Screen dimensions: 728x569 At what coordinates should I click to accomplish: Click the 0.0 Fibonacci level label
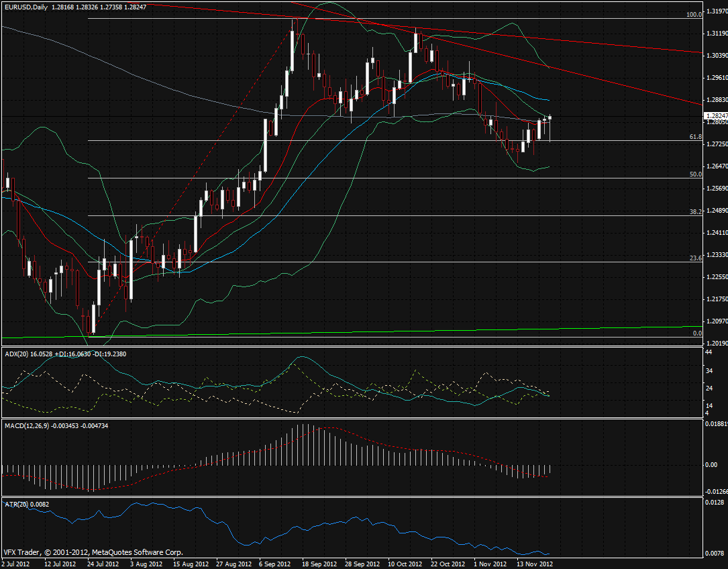[x=696, y=333]
